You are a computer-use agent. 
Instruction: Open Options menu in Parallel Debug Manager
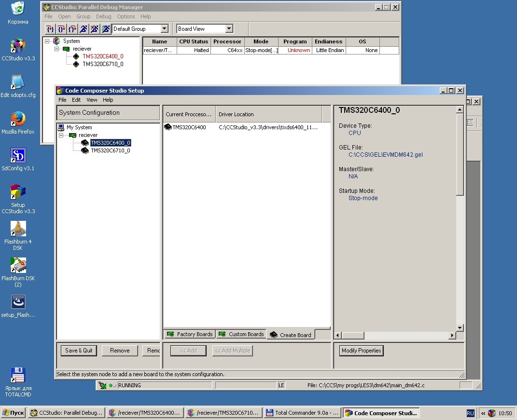tap(126, 16)
